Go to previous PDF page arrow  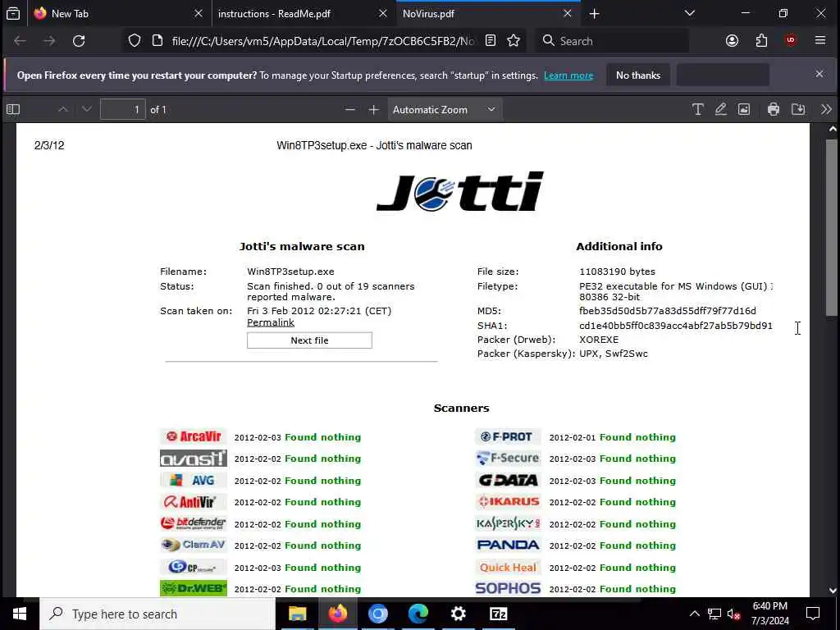click(x=63, y=109)
